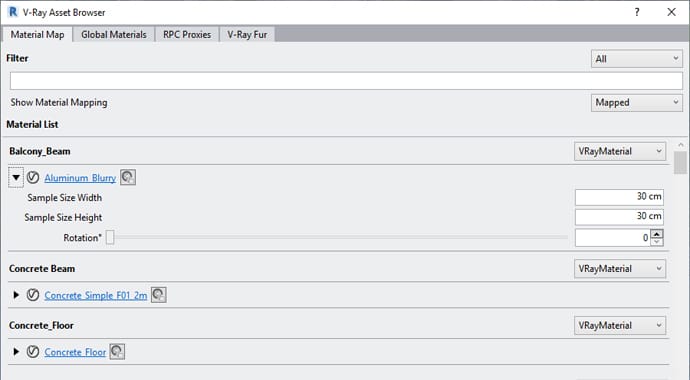
Task: Collapse the Aluminum Blurry material settings
Action: (16, 178)
